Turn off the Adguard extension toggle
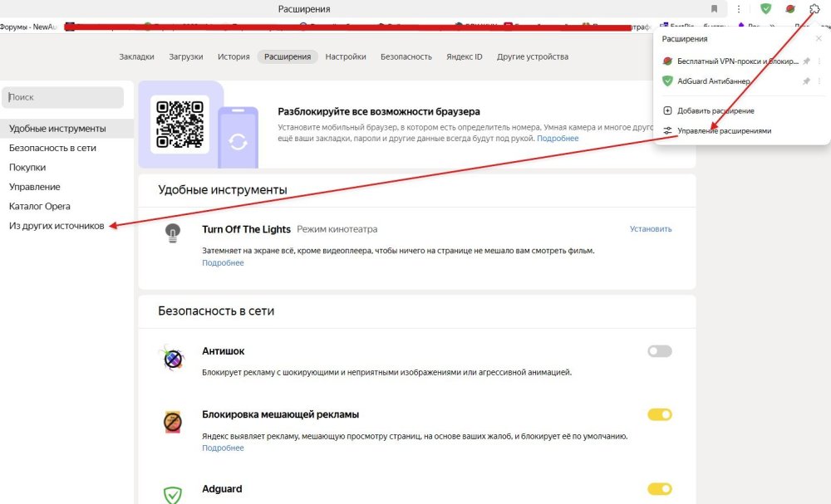 coord(660,489)
